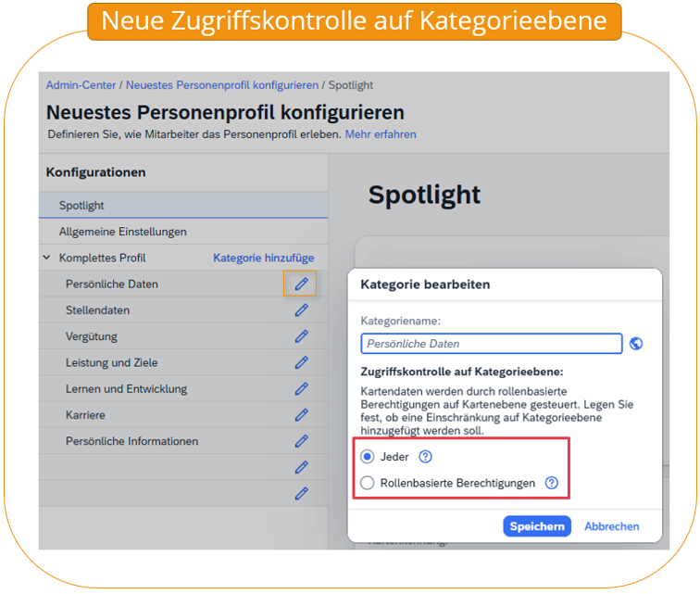
Task: Select Rollenbasierte Berechtigungen radio button
Action: (368, 483)
